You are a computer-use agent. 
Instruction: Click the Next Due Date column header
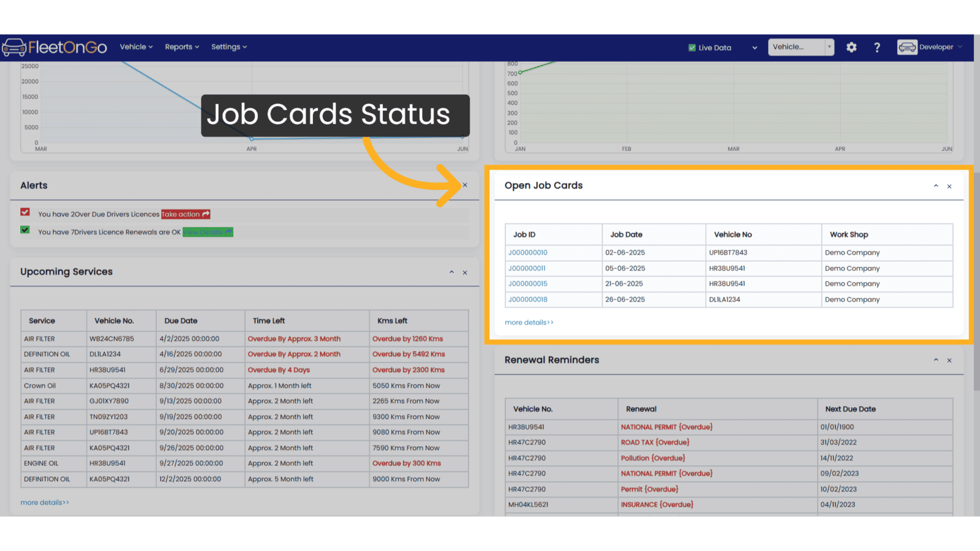coord(885,409)
